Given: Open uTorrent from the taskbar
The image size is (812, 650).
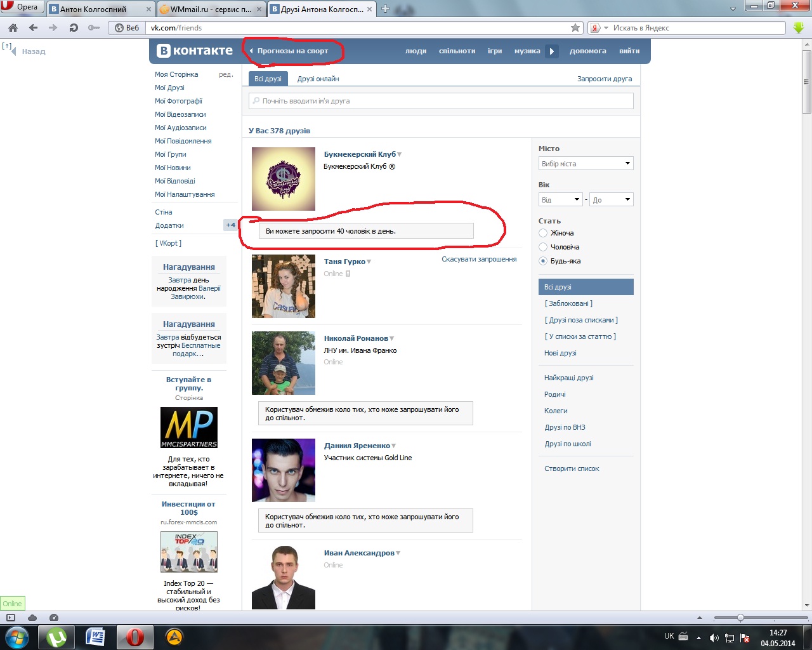Looking at the screenshot, I should click(56, 637).
